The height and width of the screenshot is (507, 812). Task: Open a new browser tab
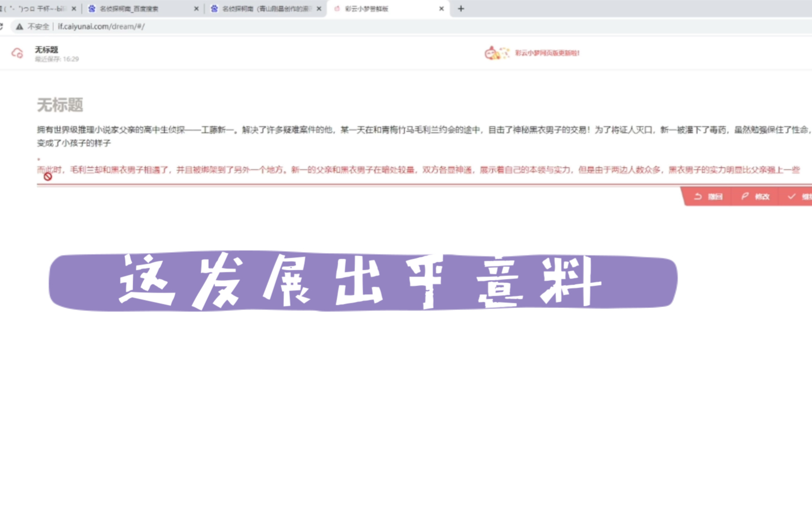pyautogui.click(x=461, y=9)
